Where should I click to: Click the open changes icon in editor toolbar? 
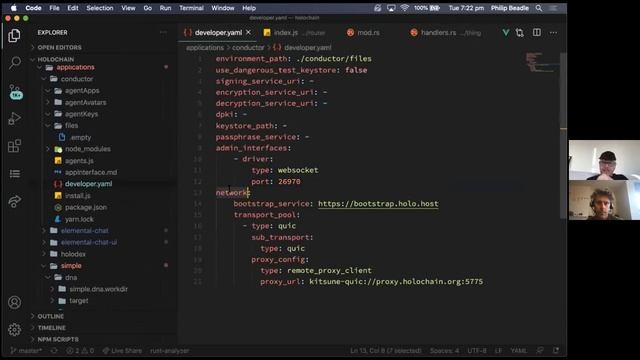[520, 33]
